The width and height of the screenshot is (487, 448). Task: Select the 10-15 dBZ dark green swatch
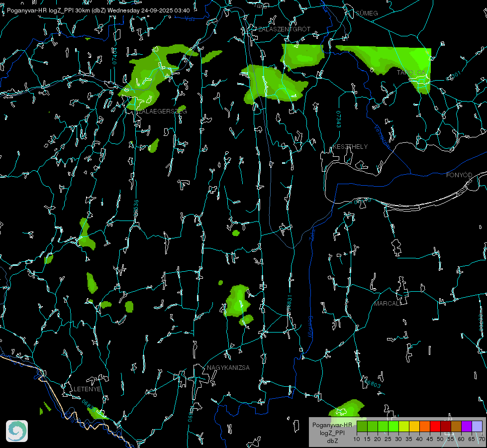coord(362,426)
